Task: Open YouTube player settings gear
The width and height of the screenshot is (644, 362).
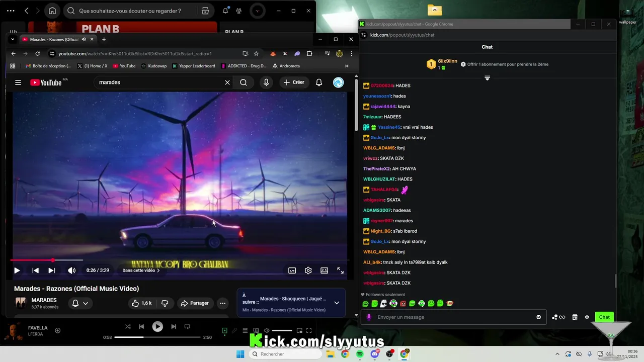Action: pos(308,270)
